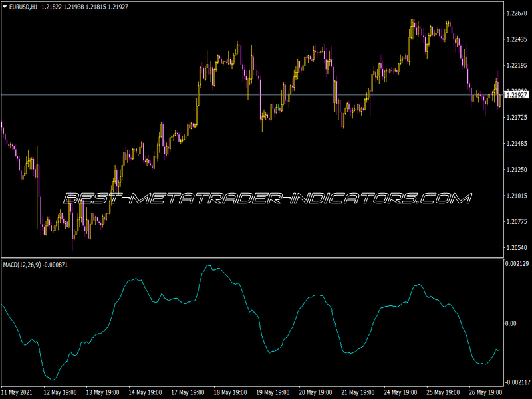Image resolution: width=532 pixels, height=399 pixels.
Task: Click the -0.002117 MACD scale value
Action: pyautogui.click(x=518, y=382)
